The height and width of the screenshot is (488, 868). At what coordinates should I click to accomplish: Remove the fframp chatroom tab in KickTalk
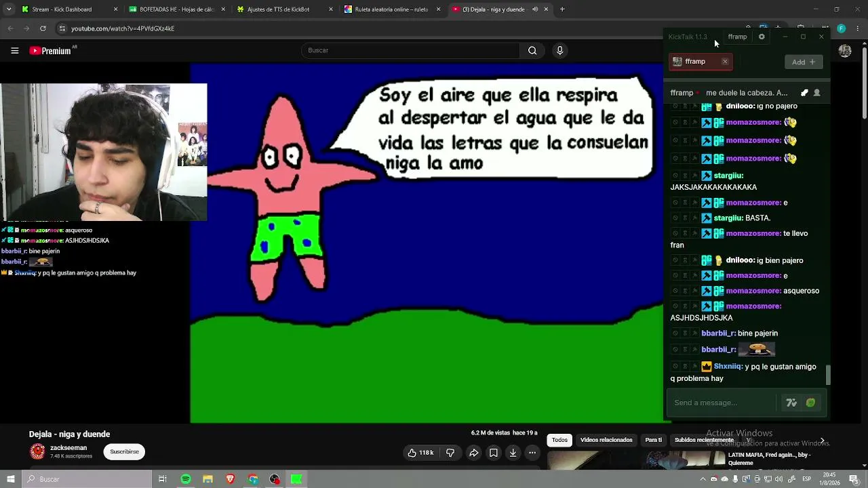pyautogui.click(x=725, y=62)
